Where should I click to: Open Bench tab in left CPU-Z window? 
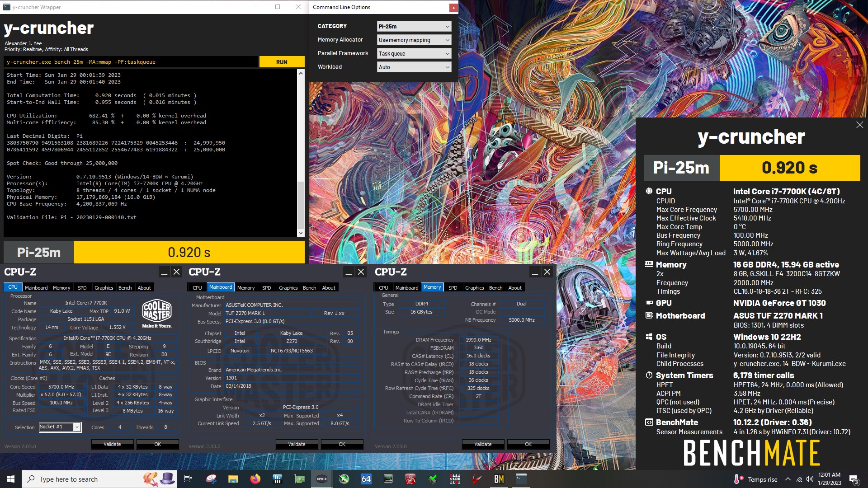tap(125, 288)
